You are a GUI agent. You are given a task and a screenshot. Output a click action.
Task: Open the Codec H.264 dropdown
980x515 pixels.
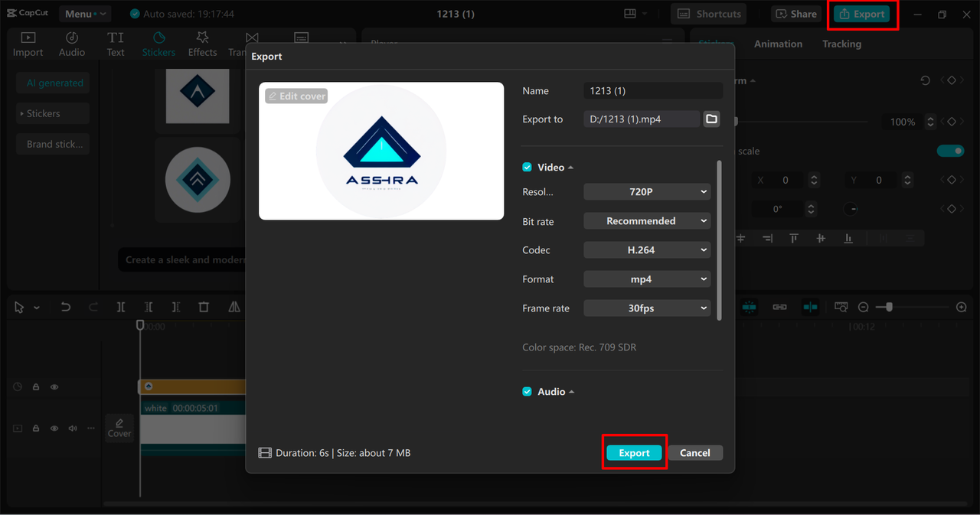coord(647,250)
